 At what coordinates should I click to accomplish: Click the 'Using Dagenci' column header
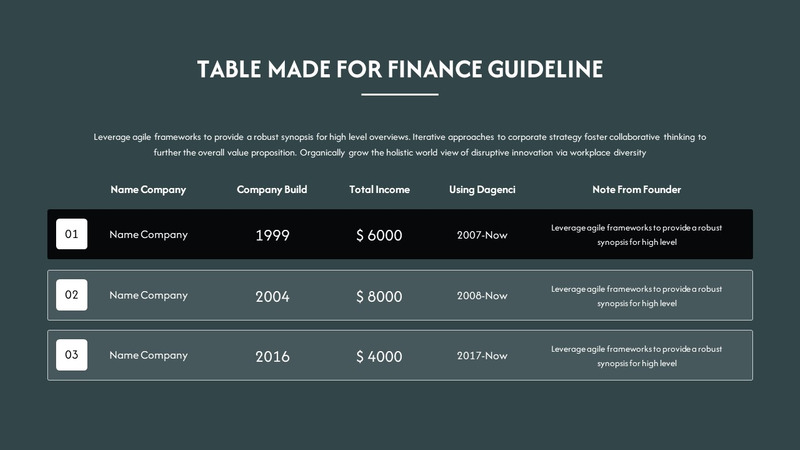[x=482, y=189]
